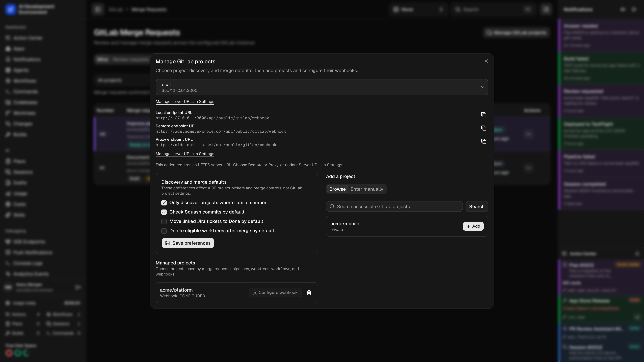
Task: Toggle Only discover projects where I am a member
Action: 164,203
